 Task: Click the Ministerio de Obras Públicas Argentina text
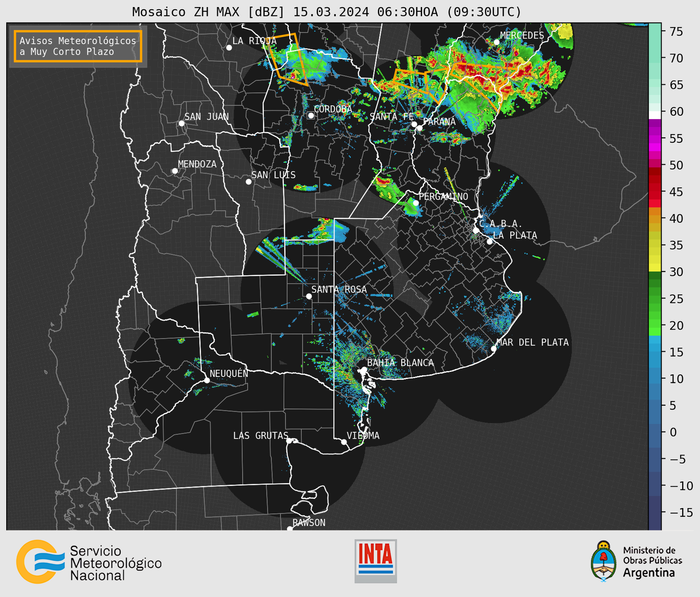point(653,562)
